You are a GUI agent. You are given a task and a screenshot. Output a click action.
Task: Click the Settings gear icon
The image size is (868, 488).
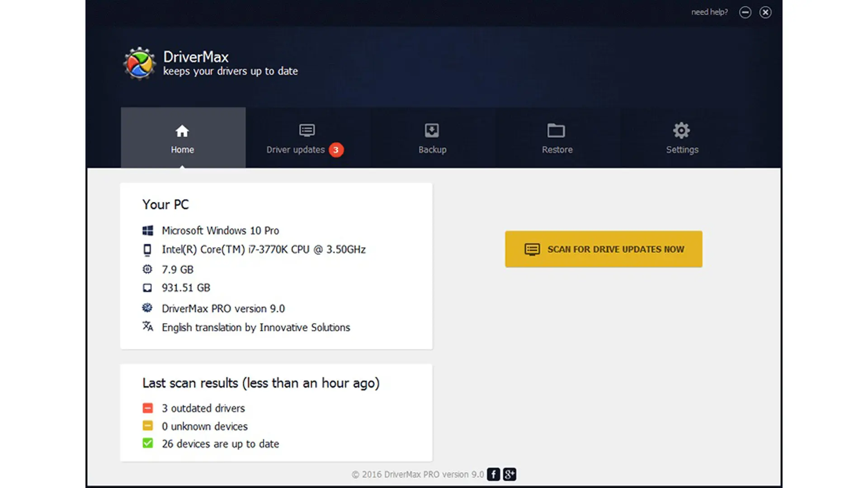681,131
